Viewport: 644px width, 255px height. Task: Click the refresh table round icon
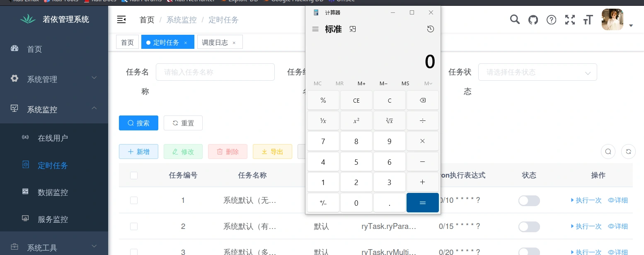(628, 152)
